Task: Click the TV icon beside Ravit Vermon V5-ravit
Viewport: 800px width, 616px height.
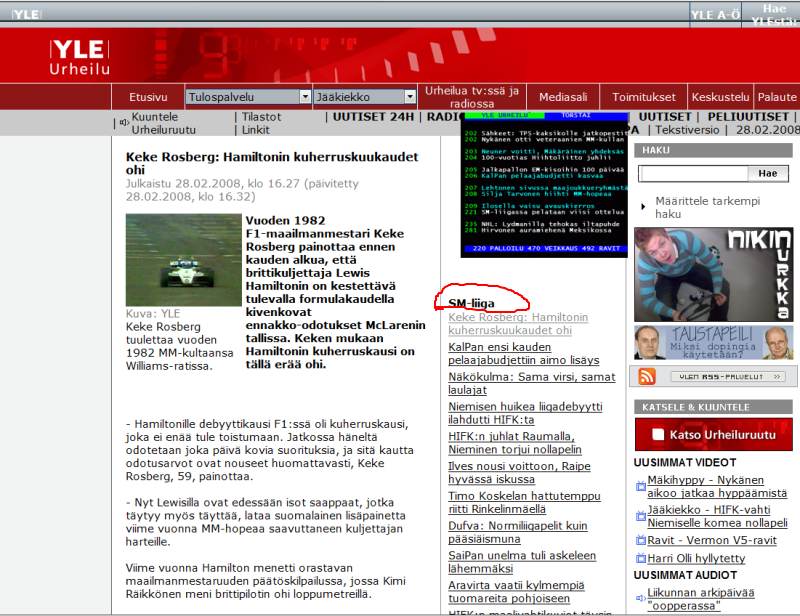Action: (641, 540)
